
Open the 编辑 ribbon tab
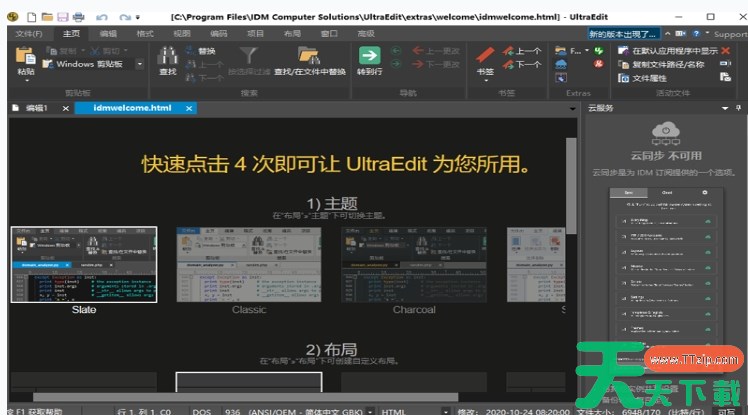click(x=107, y=34)
